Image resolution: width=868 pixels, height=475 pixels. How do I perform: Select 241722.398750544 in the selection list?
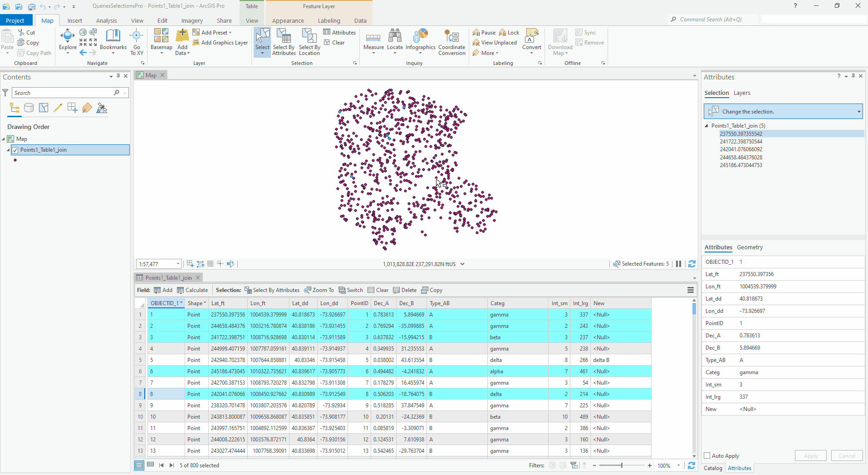[741, 142]
